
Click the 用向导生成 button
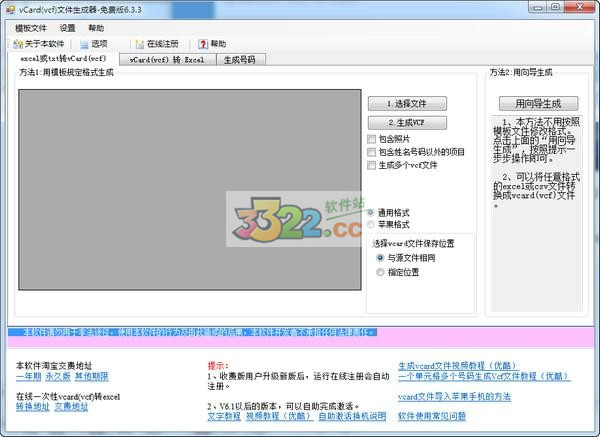(538, 104)
